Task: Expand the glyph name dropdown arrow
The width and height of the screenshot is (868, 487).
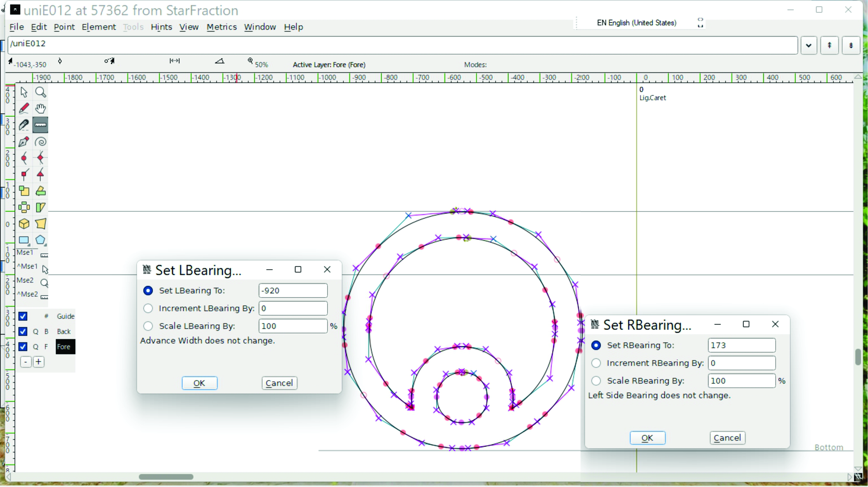Action: pyautogui.click(x=809, y=45)
